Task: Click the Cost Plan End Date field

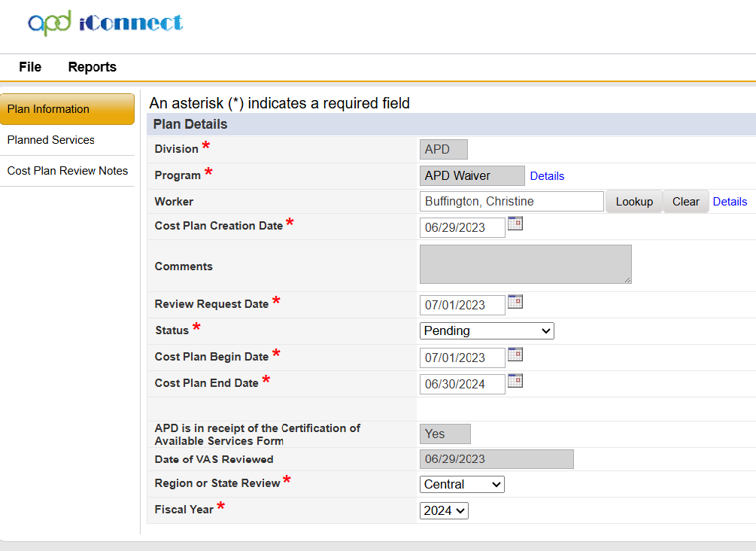Action: pyautogui.click(x=463, y=385)
